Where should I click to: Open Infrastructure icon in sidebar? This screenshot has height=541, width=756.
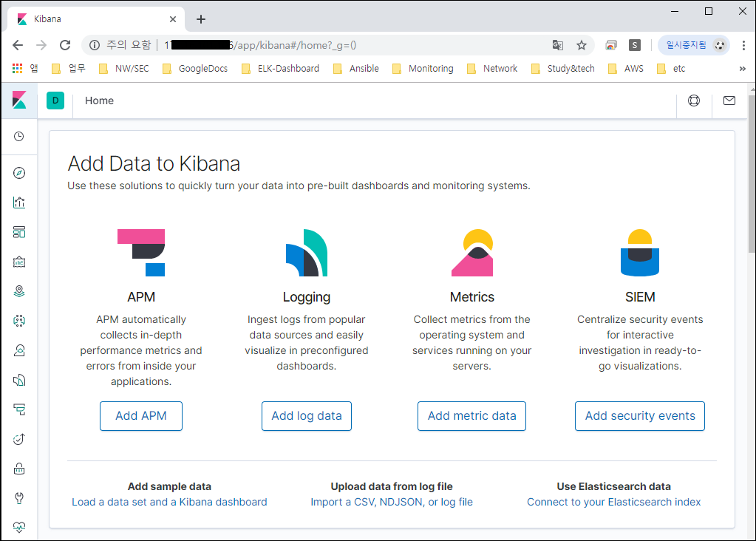pyautogui.click(x=18, y=350)
